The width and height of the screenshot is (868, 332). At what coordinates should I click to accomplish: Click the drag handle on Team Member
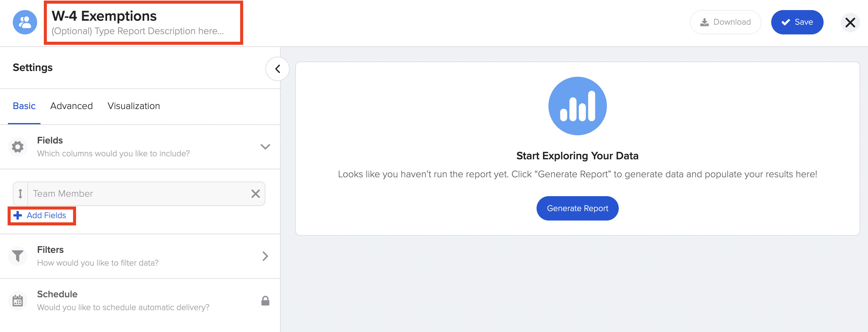coord(21,193)
